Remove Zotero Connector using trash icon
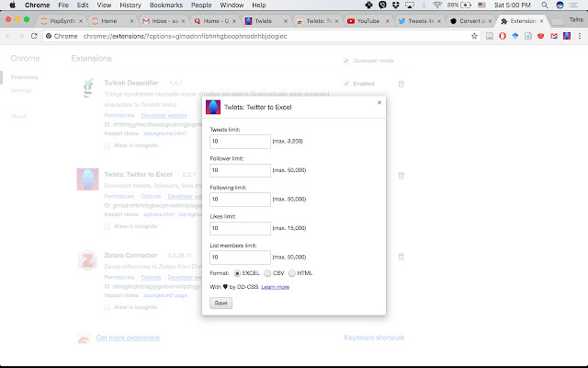Image resolution: width=588 pixels, height=368 pixels. tap(401, 257)
